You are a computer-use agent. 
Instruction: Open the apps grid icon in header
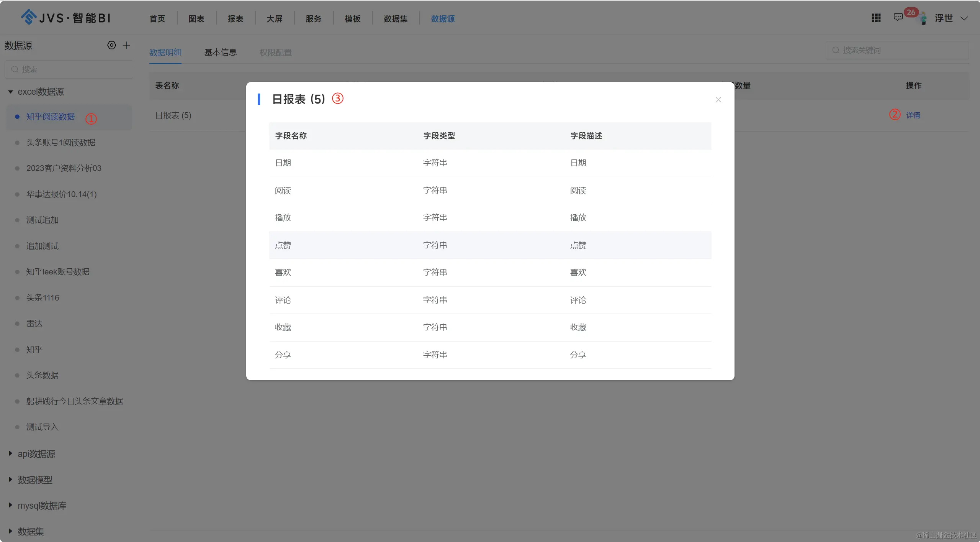point(876,18)
